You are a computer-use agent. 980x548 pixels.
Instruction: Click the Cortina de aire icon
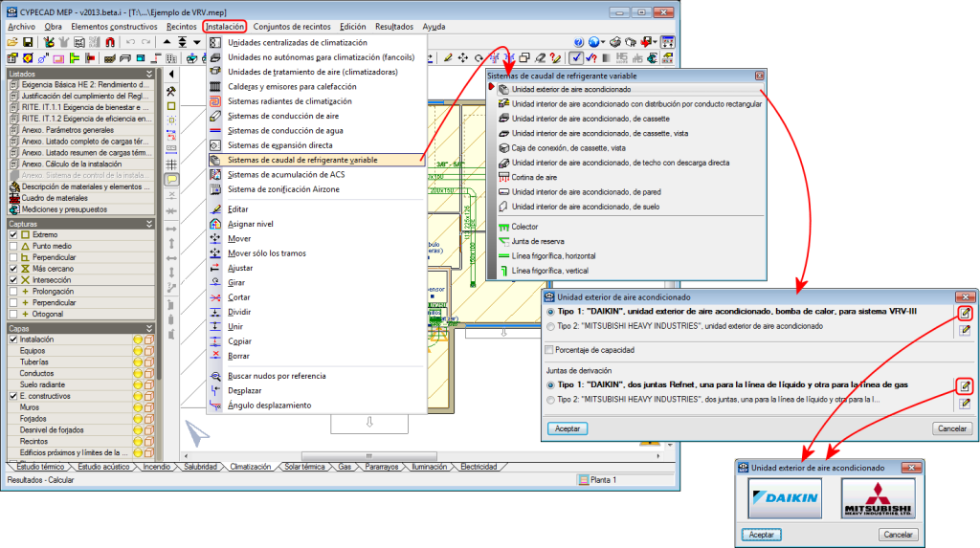[x=503, y=178]
